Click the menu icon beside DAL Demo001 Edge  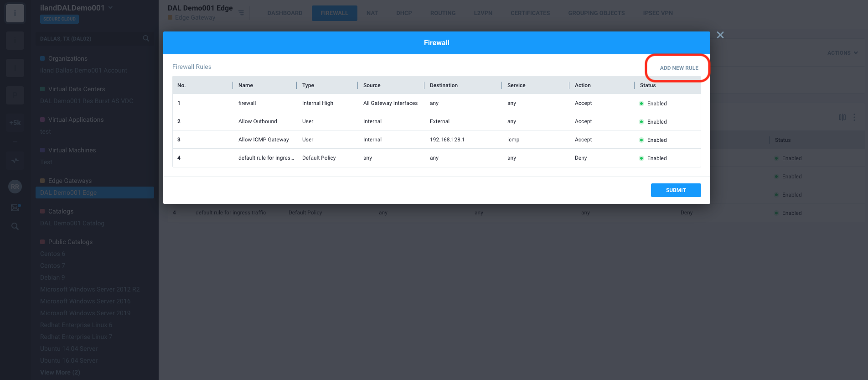241,13
